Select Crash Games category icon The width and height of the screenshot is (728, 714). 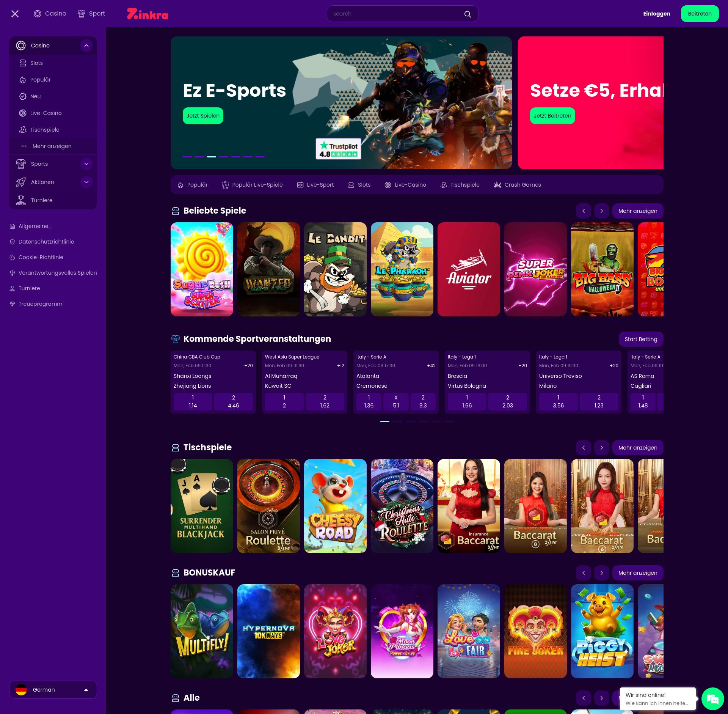pyautogui.click(x=497, y=185)
